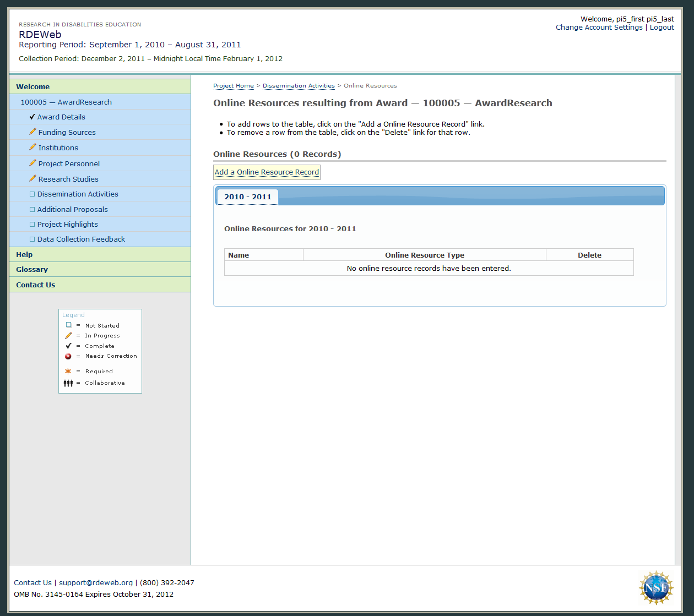This screenshot has width=694, height=616.
Task: Click the Online Resource Type column header
Action: [425, 255]
